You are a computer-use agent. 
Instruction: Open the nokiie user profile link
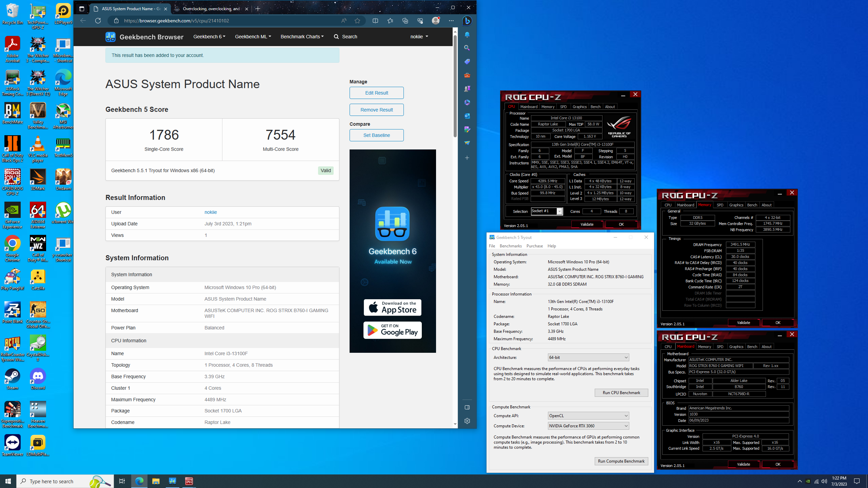[x=211, y=212]
